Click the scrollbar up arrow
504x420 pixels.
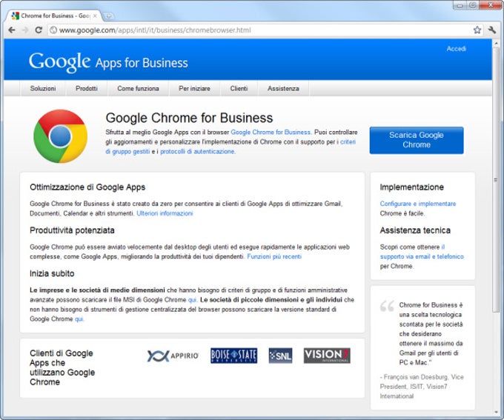coord(495,42)
